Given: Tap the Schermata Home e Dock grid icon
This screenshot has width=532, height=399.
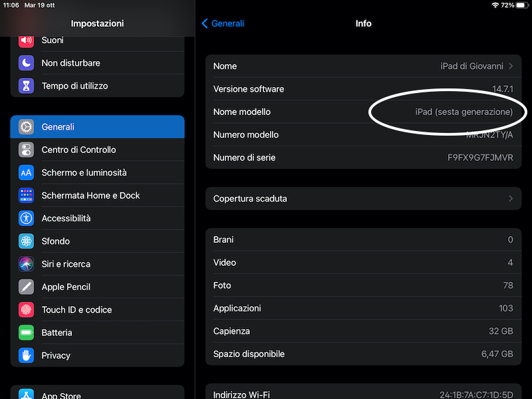Looking at the screenshot, I should click(x=26, y=196).
